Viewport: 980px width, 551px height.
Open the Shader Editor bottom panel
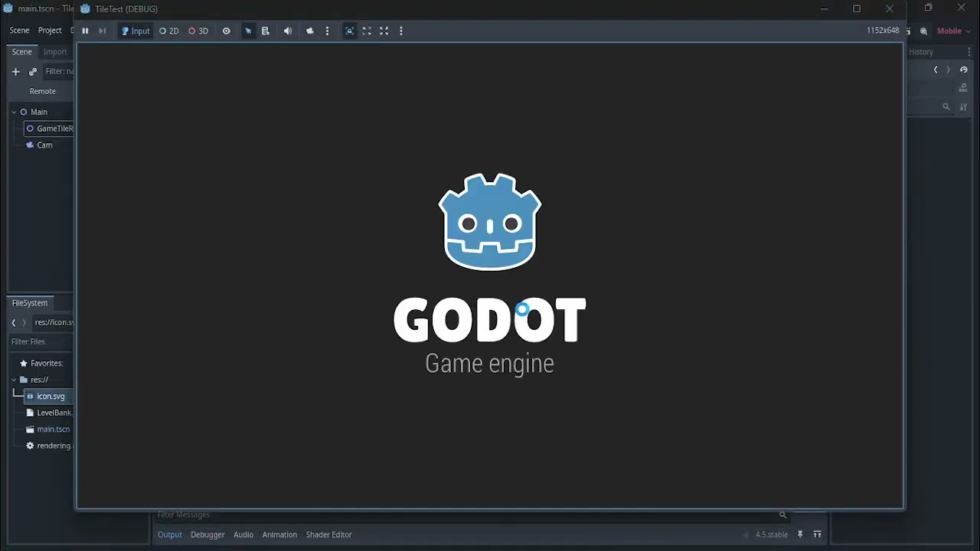pyautogui.click(x=329, y=535)
